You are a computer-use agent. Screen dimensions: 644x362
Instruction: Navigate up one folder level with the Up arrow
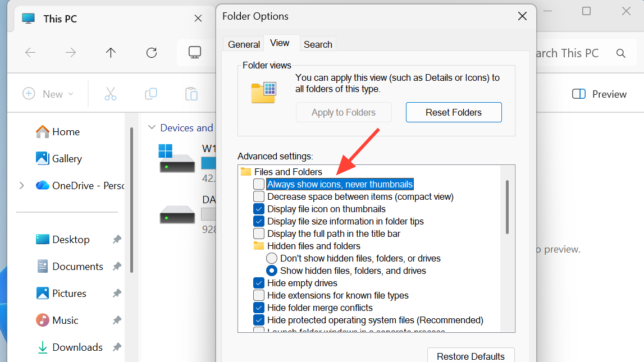click(111, 52)
